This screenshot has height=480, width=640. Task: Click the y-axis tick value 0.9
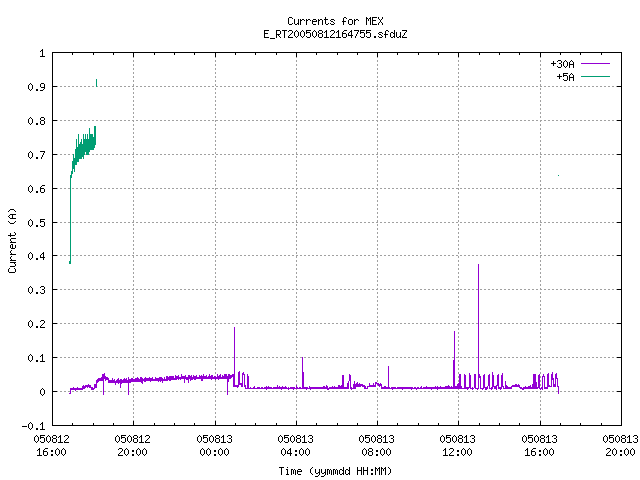tap(36, 87)
